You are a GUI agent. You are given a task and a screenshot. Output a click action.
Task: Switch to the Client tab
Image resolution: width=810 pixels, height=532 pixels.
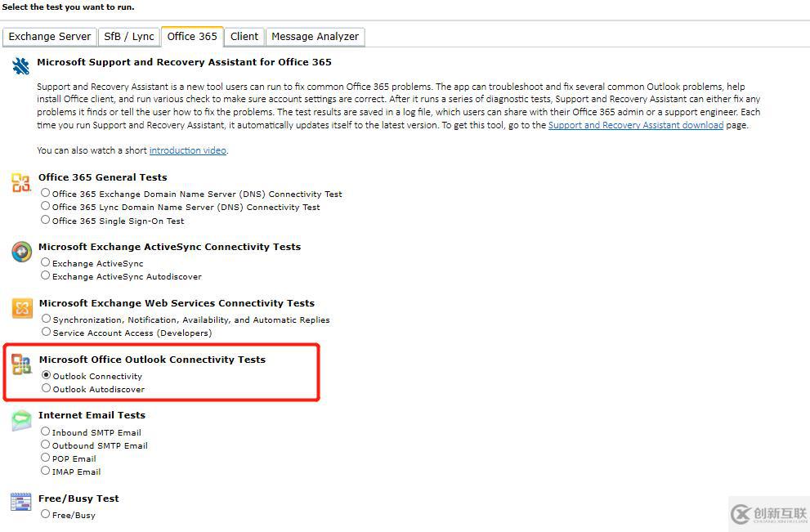pyautogui.click(x=244, y=37)
